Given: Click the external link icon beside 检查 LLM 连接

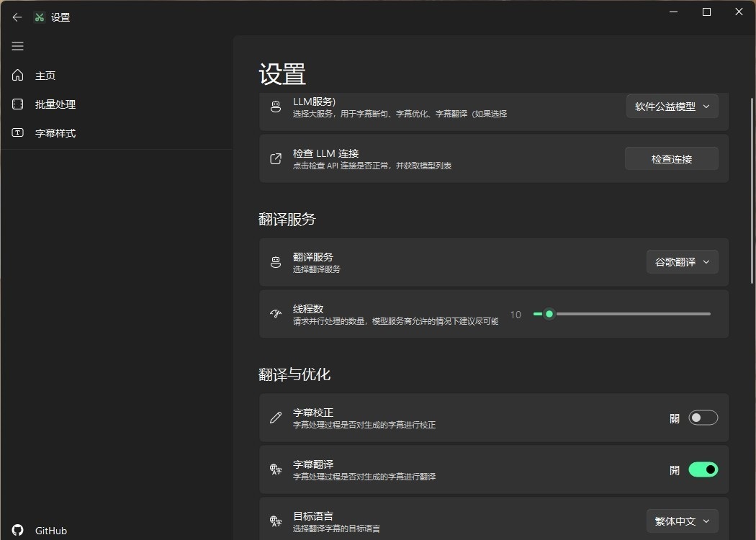Looking at the screenshot, I should point(276,159).
